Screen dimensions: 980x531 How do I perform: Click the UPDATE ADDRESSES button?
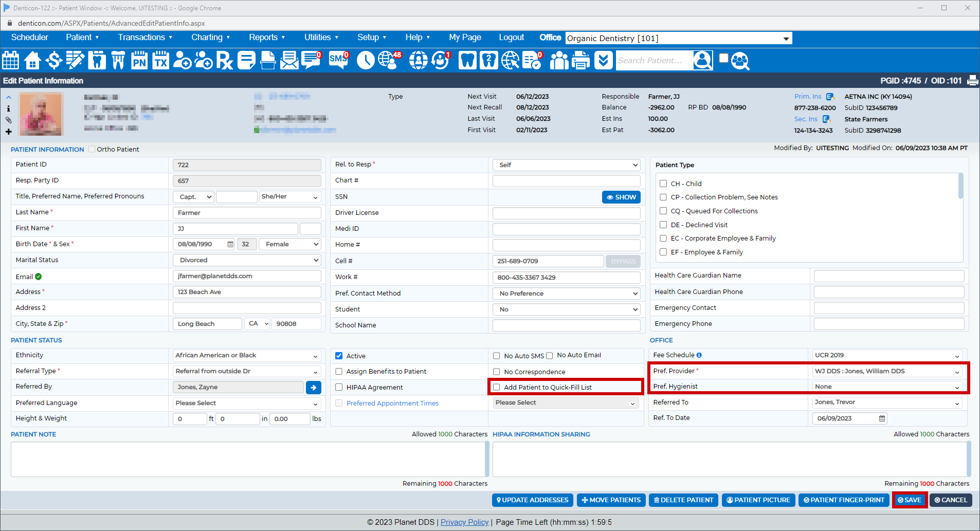(532, 500)
